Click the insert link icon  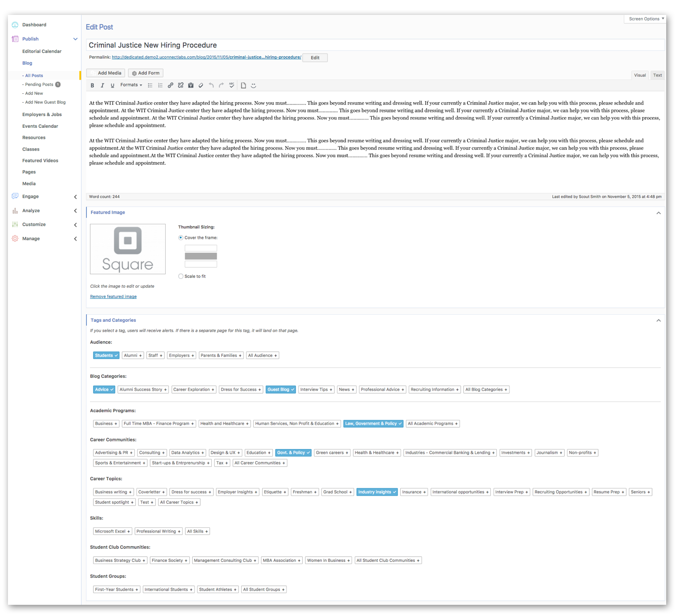(x=170, y=85)
